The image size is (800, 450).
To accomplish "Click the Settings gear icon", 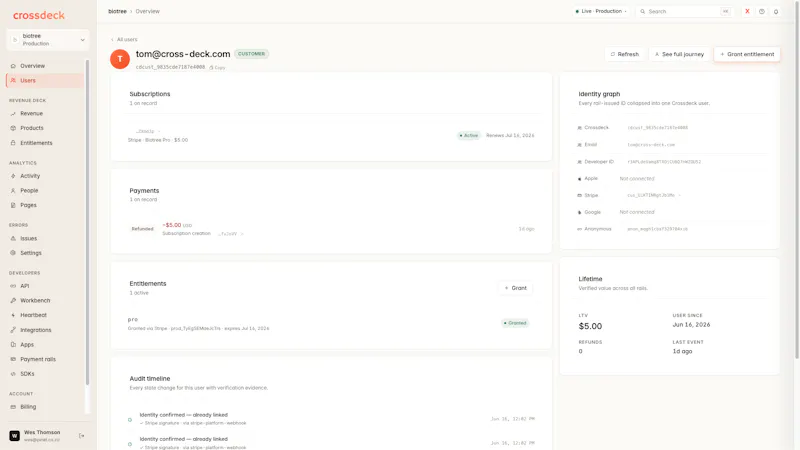I will (x=13, y=253).
